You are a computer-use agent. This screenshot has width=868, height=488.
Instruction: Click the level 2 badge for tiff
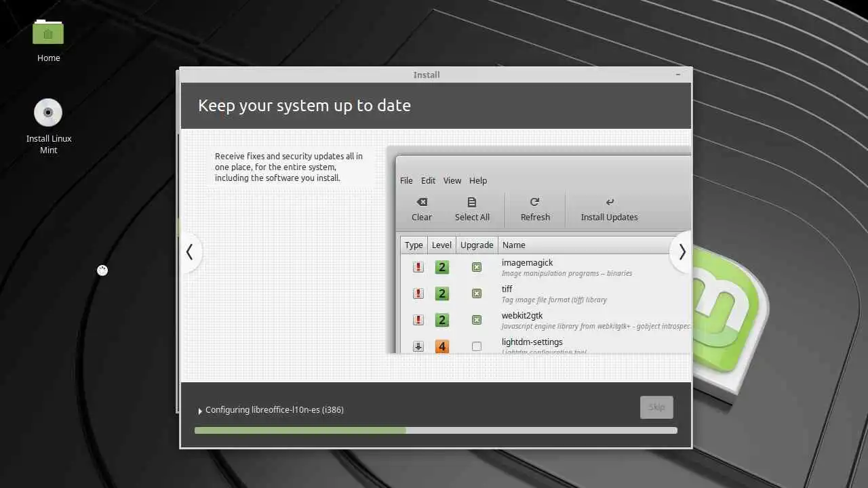pos(441,293)
